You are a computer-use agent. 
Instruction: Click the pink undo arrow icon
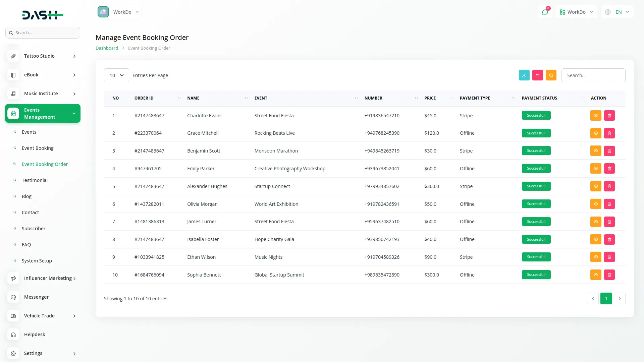[x=537, y=75]
